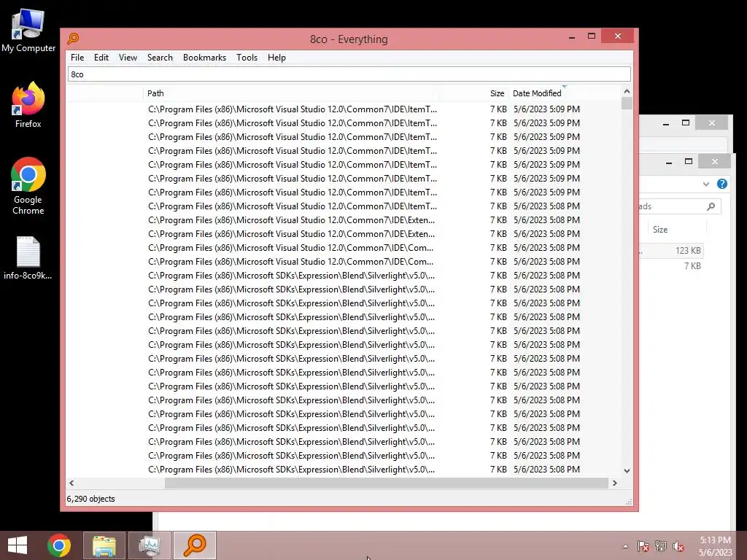Open the My Computer desktop icon
The height and width of the screenshot is (560, 747).
coord(28,31)
